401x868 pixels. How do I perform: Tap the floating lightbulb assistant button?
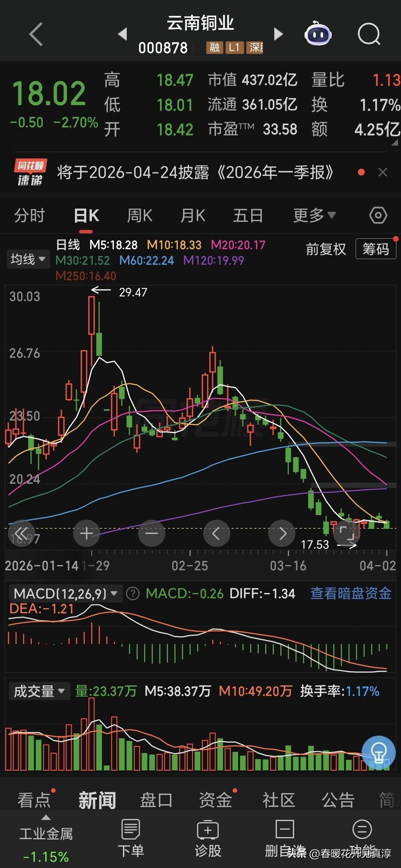(378, 753)
